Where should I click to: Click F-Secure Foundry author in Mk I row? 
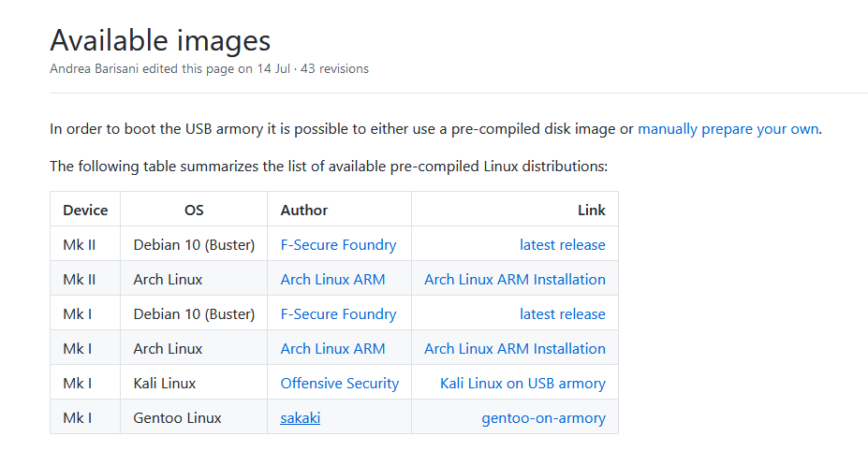pyautogui.click(x=338, y=313)
